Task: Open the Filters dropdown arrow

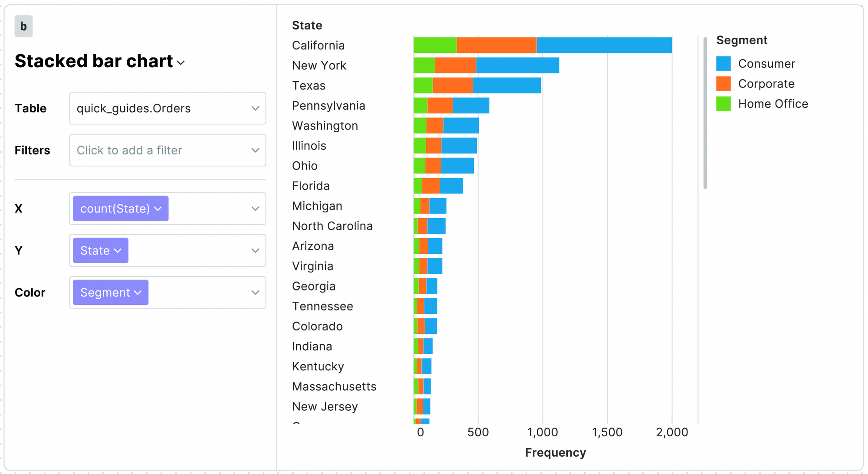Action: [255, 150]
